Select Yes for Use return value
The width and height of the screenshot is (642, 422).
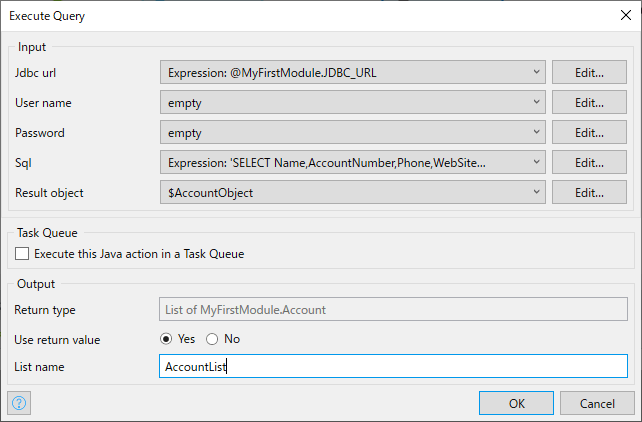[x=167, y=339]
